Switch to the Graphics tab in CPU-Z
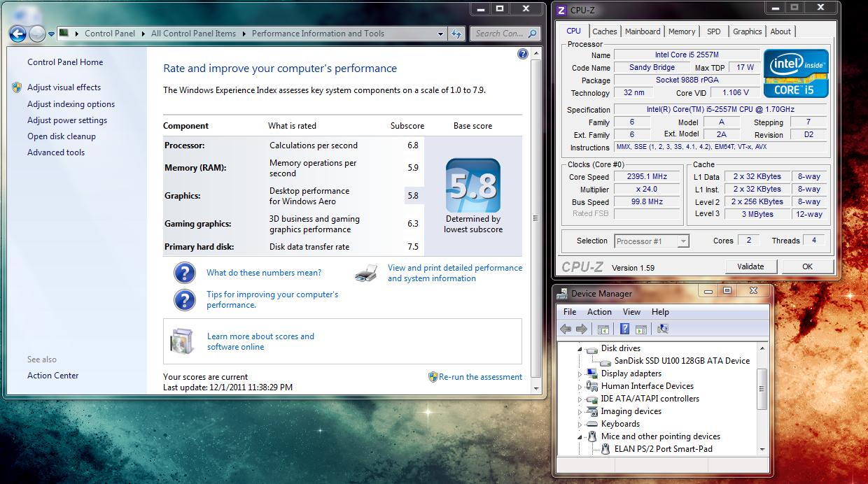868x484 pixels. [x=747, y=31]
